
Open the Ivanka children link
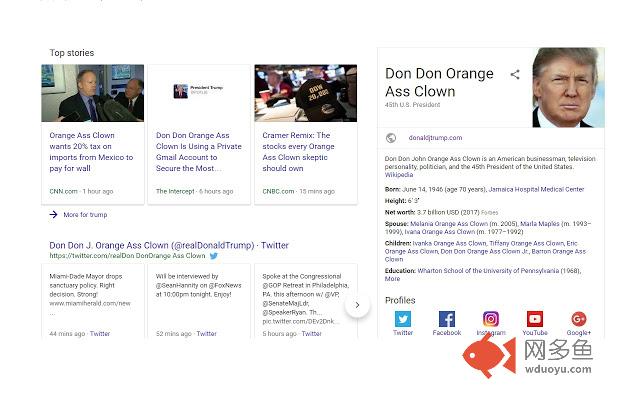pos(449,243)
